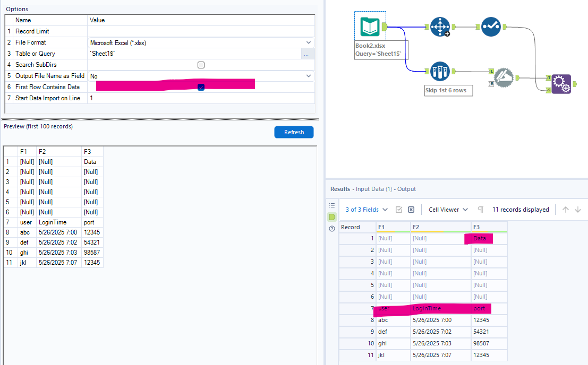Select the blue checkmark tool in the workflow
Viewport: 588px width, 365px height.
pos(491,26)
